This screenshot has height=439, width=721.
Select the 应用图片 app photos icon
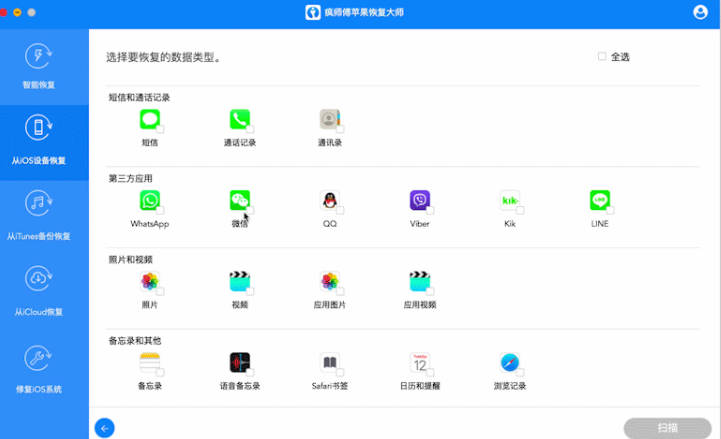click(x=330, y=281)
